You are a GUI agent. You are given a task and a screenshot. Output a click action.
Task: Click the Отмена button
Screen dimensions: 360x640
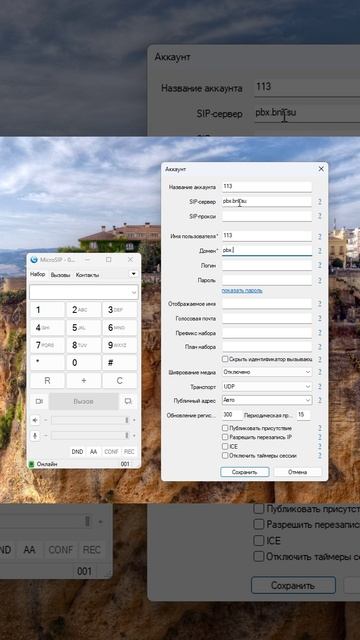tap(298, 472)
